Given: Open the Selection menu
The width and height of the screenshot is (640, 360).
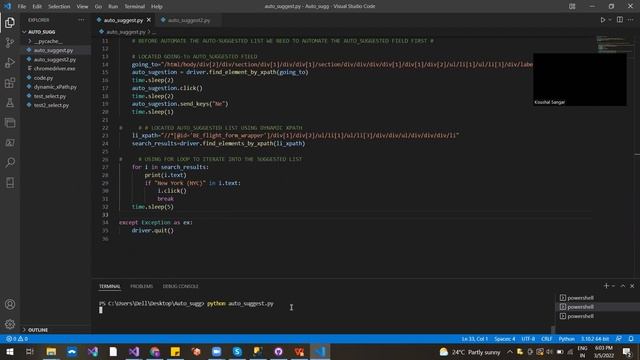Looking at the screenshot, I should pyautogui.click(x=59, y=7).
